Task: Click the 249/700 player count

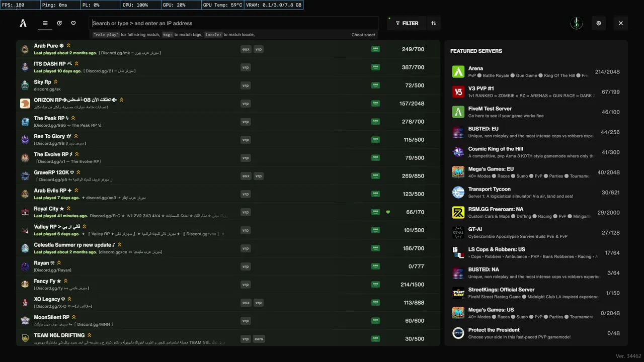Action: coord(413,49)
